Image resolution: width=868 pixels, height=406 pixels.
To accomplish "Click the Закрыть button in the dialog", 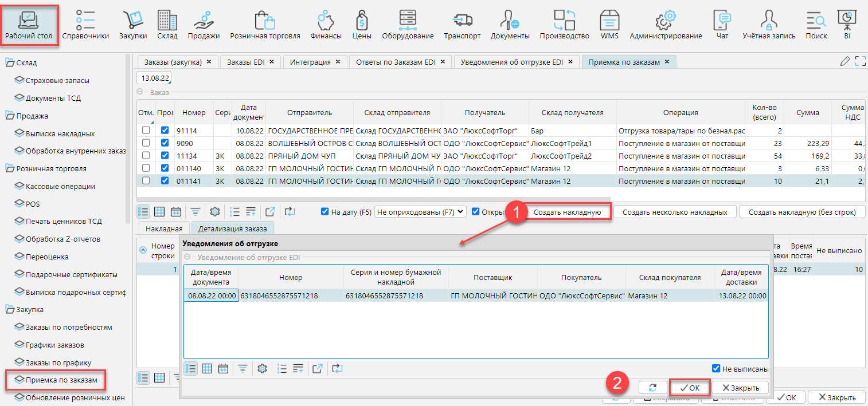I will tap(740, 388).
